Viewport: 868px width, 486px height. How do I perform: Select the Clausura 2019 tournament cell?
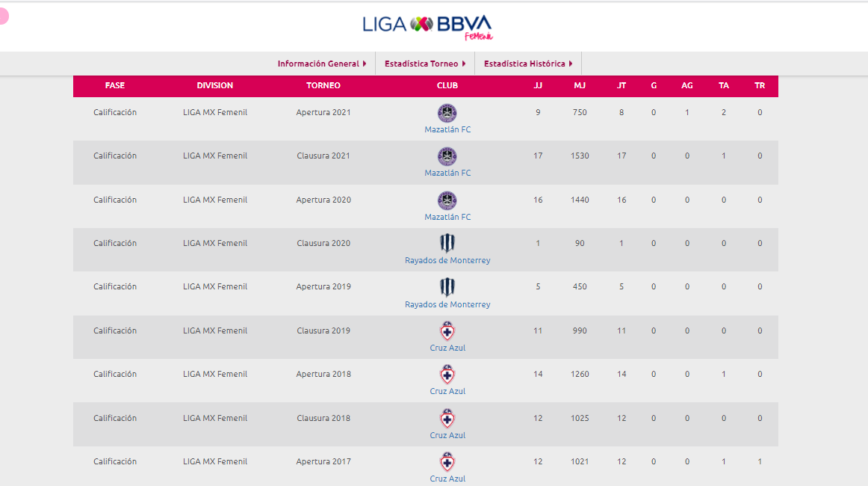click(x=323, y=330)
